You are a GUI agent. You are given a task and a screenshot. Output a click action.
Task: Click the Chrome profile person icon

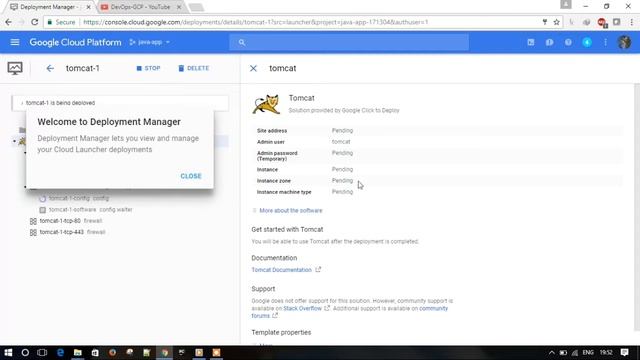point(566,4)
